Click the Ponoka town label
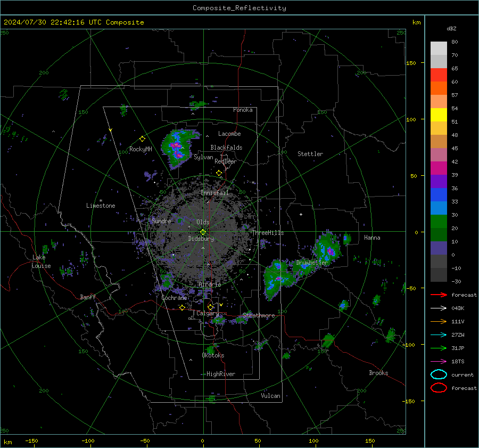The width and height of the screenshot is (479, 448). pyautogui.click(x=243, y=110)
